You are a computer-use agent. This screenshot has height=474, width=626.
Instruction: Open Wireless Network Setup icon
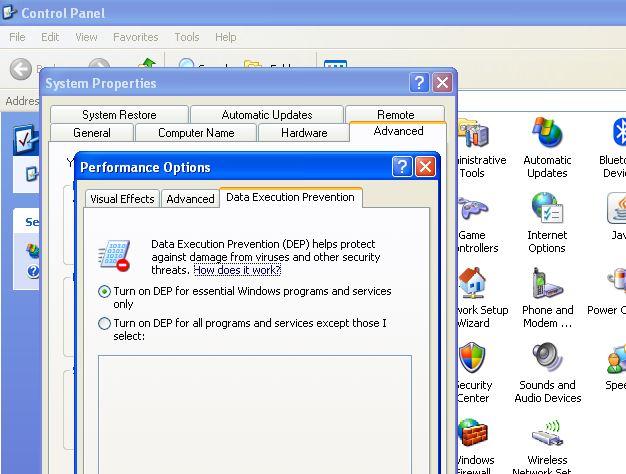[547, 446]
